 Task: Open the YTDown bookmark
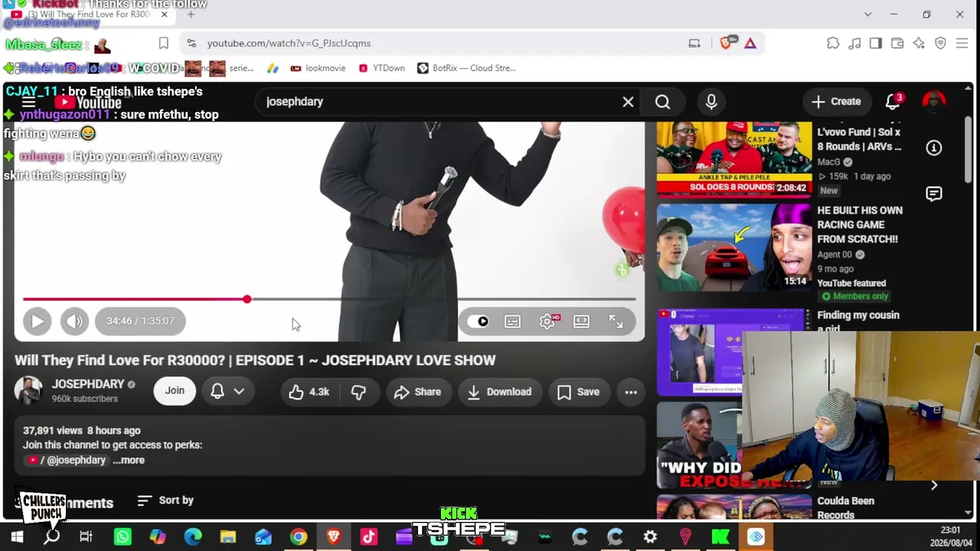pyautogui.click(x=381, y=68)
